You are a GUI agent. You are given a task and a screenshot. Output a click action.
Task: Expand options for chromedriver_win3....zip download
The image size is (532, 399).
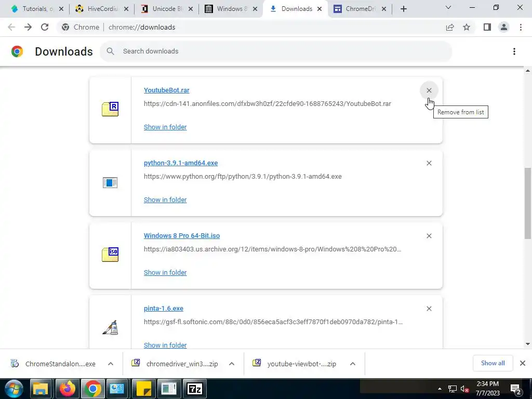(232, 364)
